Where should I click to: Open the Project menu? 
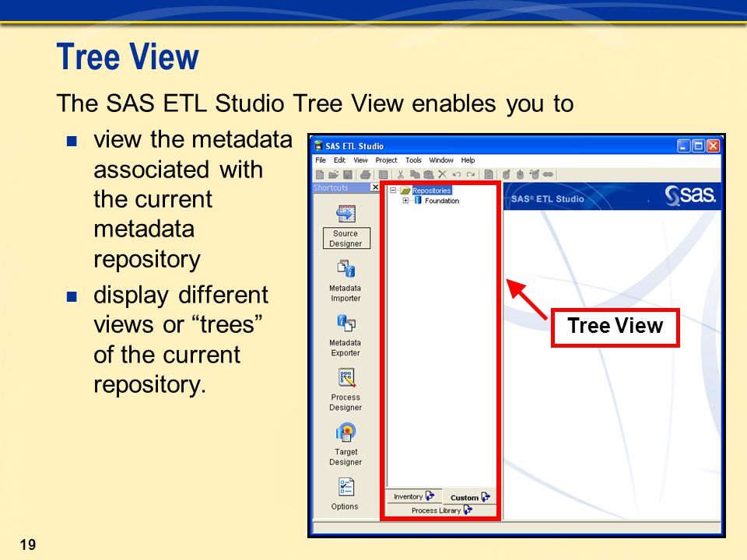point(386,160)
